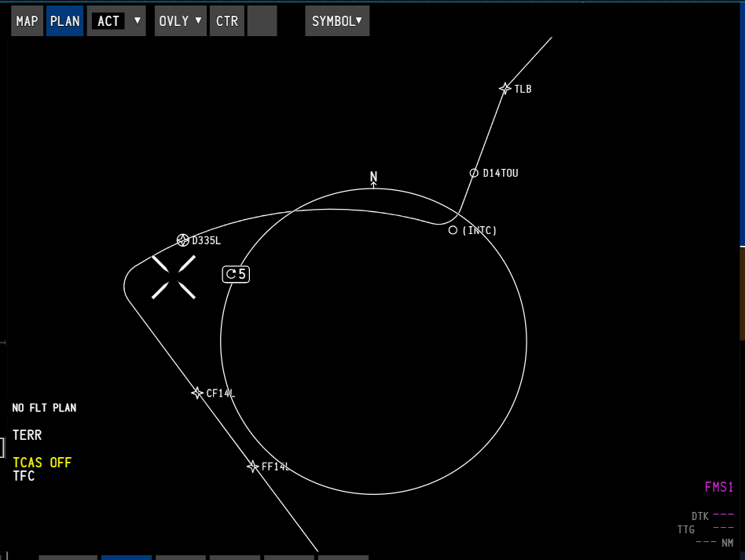
Task: Select the TLB waypoint star symbol
Action: pyautogui.click(x=505, y=88)
